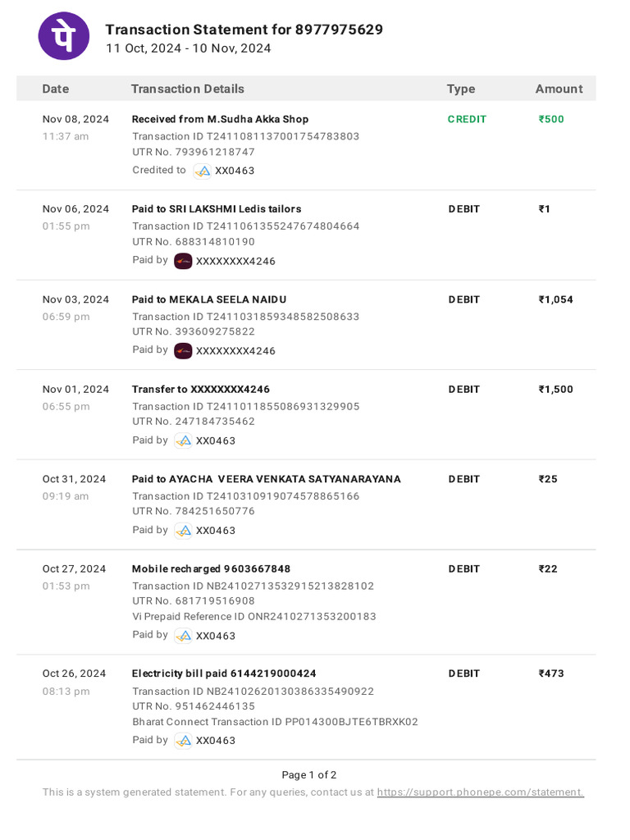630x840 pixels.
Task: Open the support.phonepe.com/statement link
Action: 480,792
